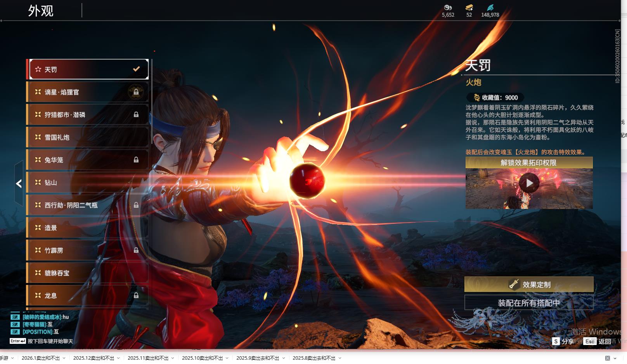Click the lock icon on 摘星·焰狸官

point(136,92)
